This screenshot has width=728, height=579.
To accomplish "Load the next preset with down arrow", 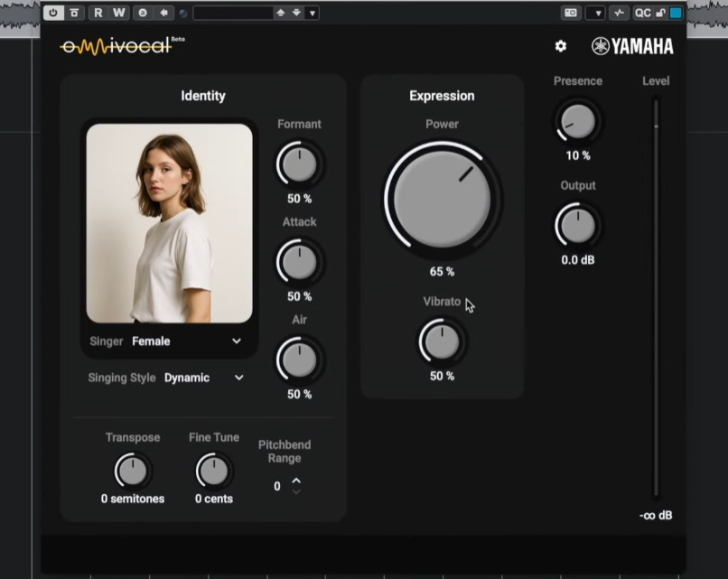I will pos(296,13).
